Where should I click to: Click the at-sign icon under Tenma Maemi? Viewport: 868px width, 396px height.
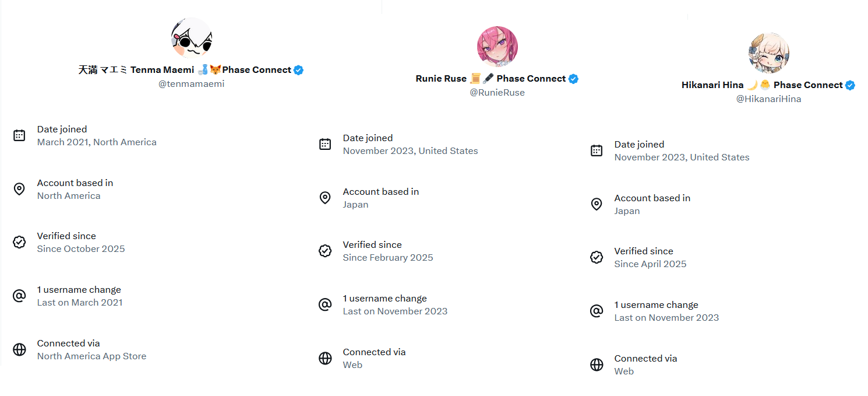[19, 296]
